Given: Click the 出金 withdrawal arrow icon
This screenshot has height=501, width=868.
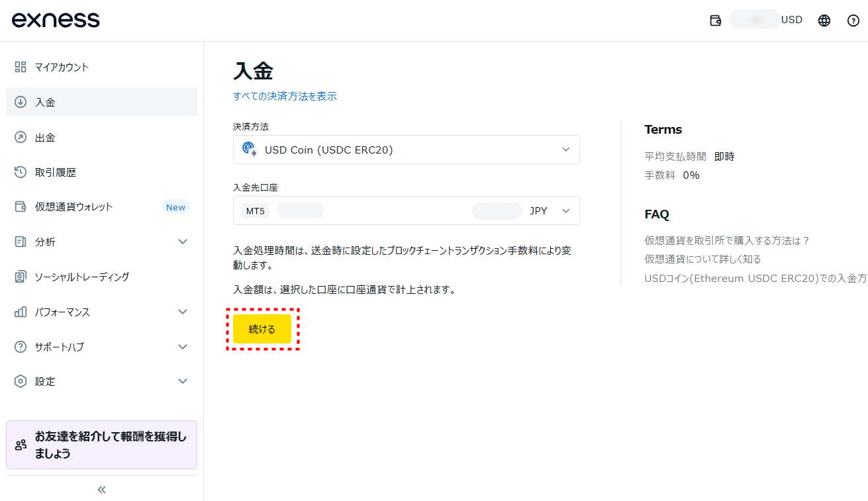Looking at the screenshot, I should [21, 137].
